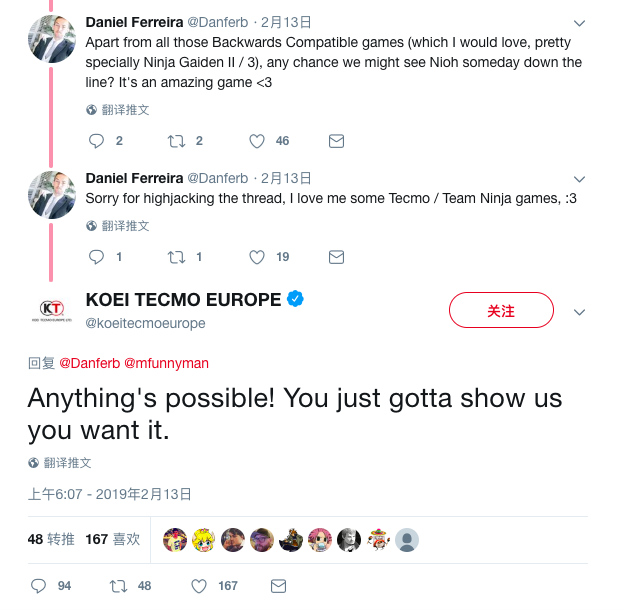Open the more-options chevron on the first tweet
The height and width of the screenshot is (610, 624).
tap(579, 22)
